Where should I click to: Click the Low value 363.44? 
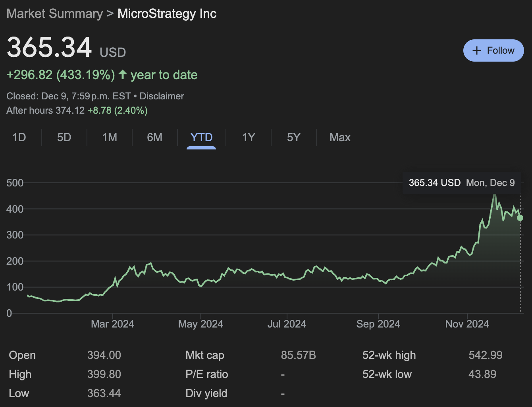coord(104,393)
